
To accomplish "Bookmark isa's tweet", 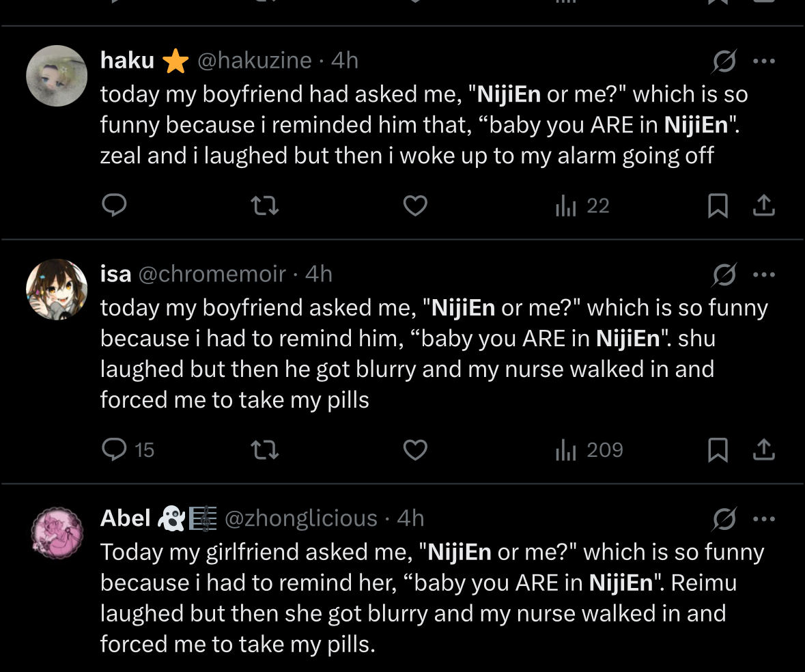I will (718, 450).
